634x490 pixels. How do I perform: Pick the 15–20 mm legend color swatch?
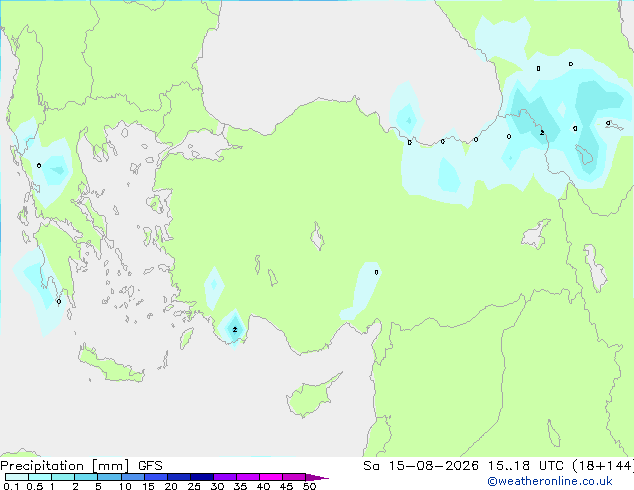point(155,477)
